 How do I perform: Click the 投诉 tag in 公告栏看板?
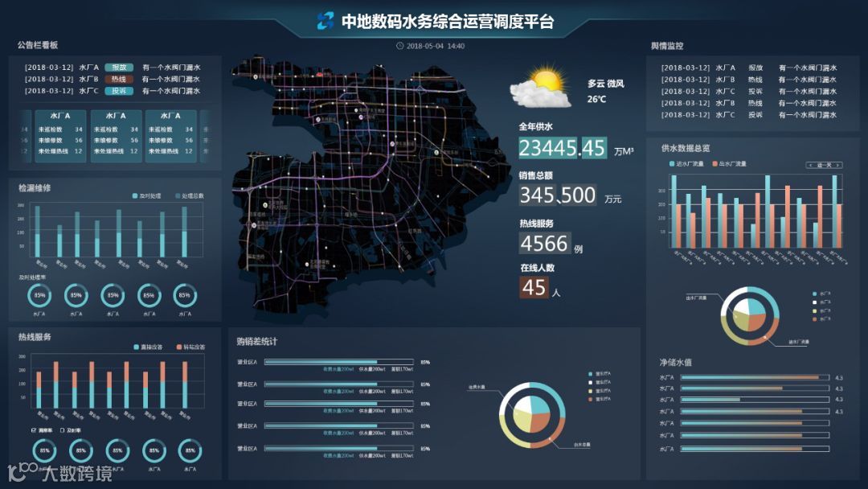pyautogui.click(x=119, y=91)
